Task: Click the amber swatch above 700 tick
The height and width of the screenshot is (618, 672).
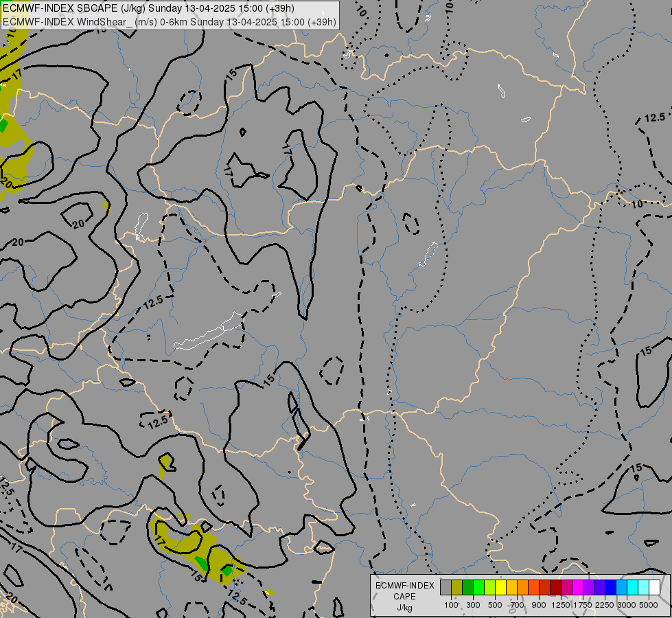Action: 511,588
